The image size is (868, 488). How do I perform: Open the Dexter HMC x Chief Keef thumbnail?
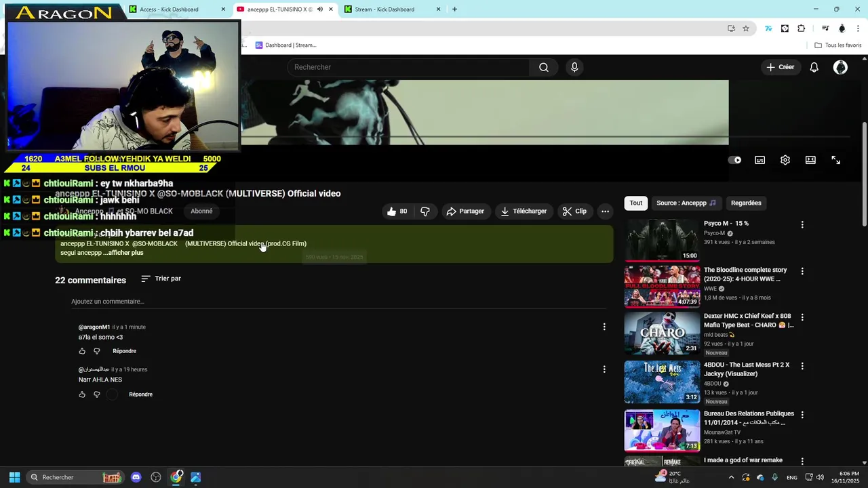(x=662, y=333)
